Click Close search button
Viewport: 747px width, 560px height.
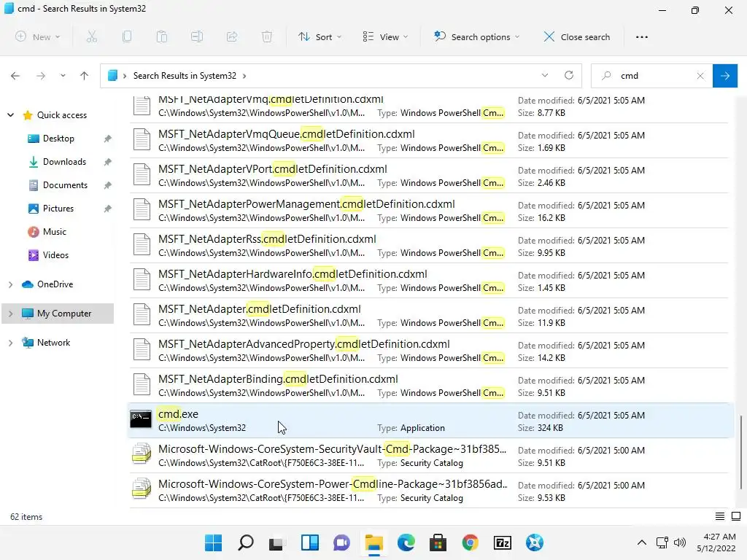(576, 36)
